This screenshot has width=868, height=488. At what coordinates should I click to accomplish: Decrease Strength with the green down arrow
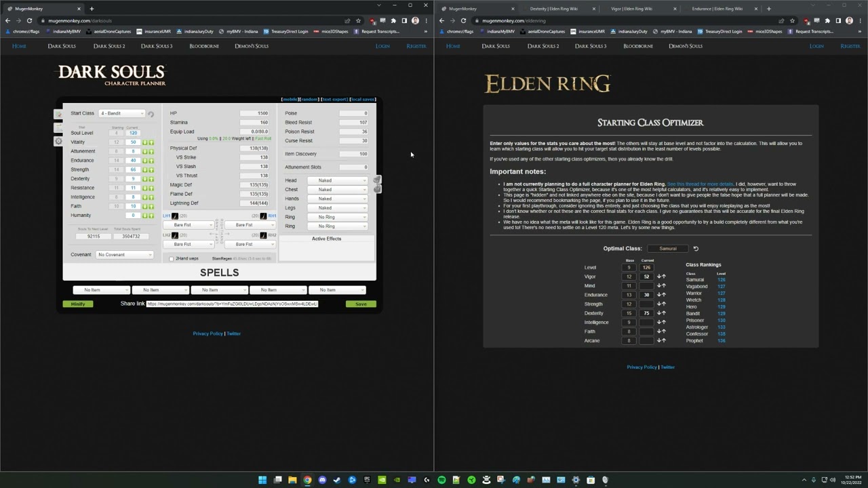point(144,169)
